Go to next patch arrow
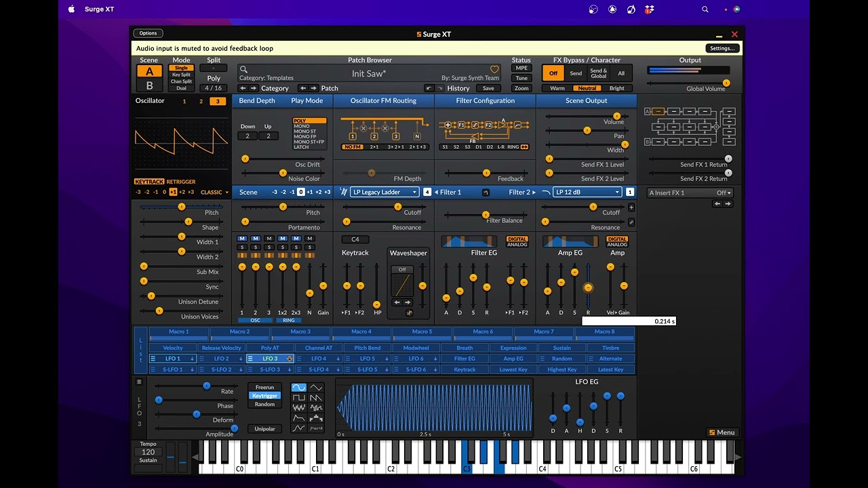The image size is (868, 488). tap(315, 88)
